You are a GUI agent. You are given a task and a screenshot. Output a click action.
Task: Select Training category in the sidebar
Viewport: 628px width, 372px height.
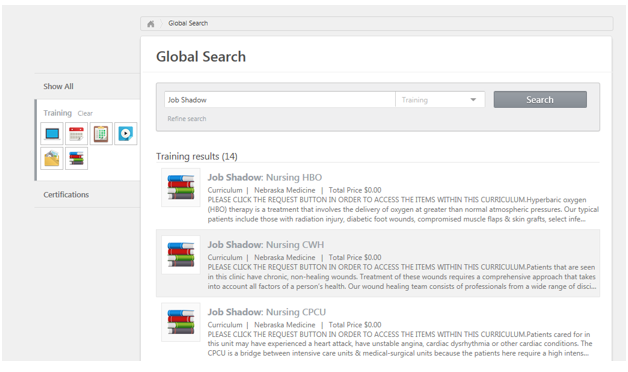(57, 113)
